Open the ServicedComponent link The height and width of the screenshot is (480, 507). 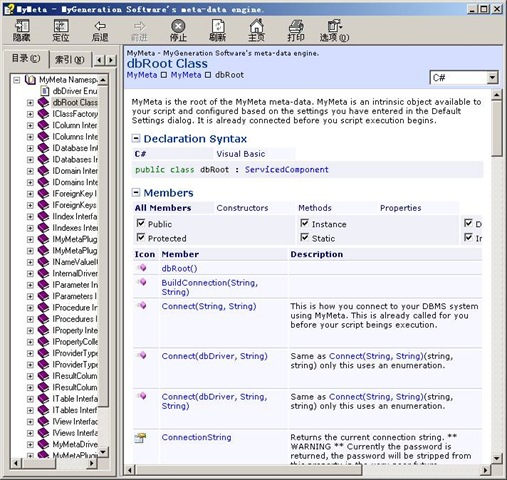coord(287,170)
